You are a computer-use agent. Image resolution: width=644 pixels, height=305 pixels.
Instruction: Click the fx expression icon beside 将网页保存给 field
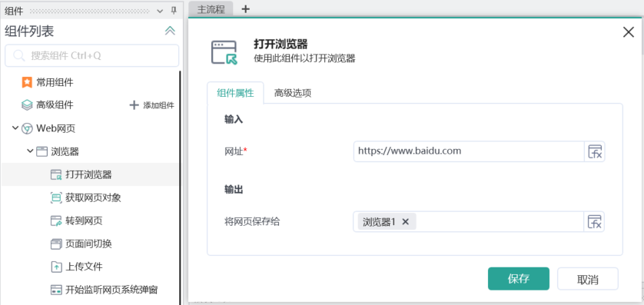coord(595,222)
